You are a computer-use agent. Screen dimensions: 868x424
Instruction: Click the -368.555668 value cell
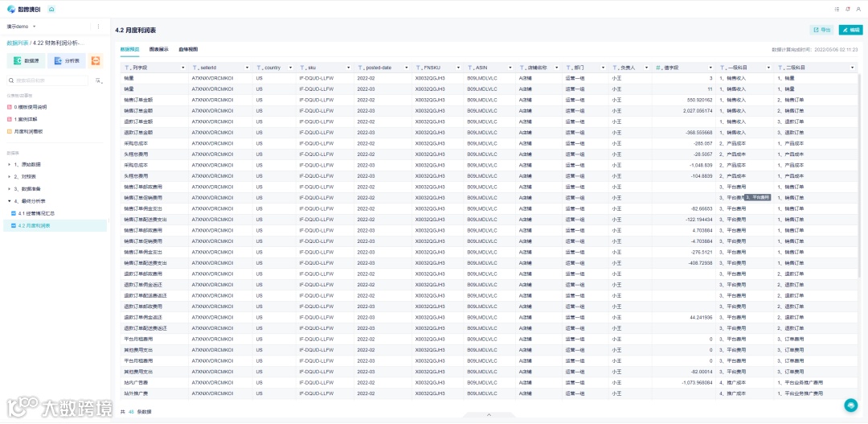(684, 133)
